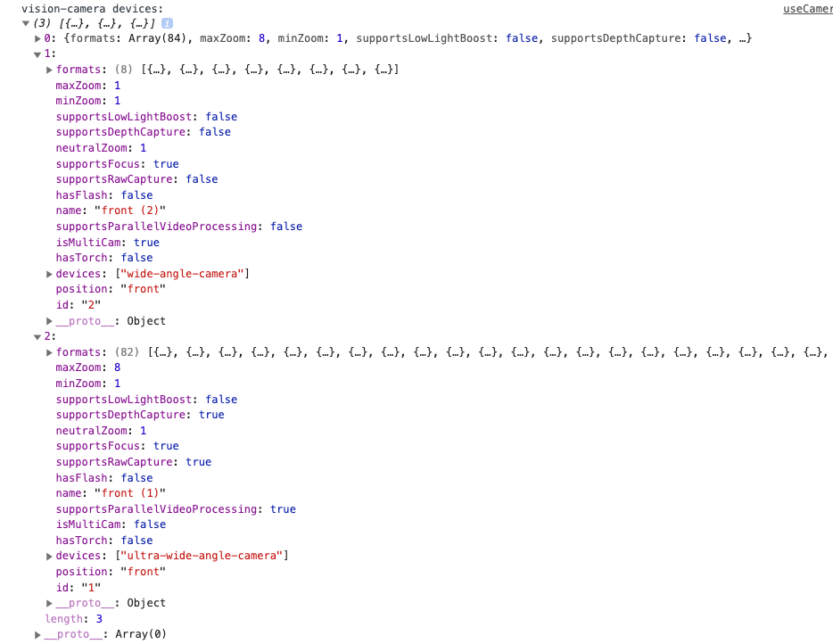Expand formats (82) array under device 2

[49, 352]
